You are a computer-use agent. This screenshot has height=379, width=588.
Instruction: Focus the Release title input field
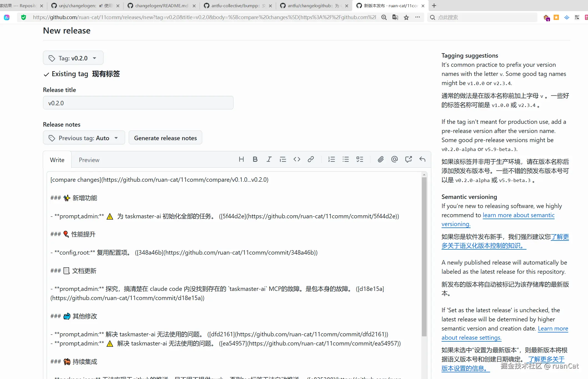(138, 103)
